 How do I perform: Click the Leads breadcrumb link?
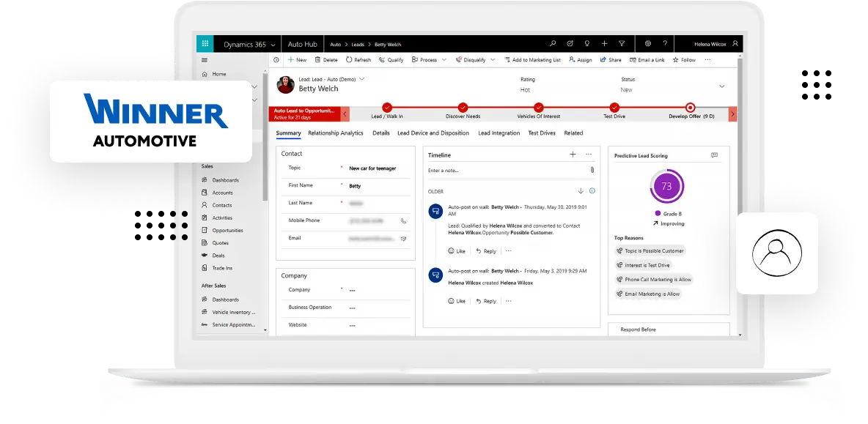[358, 44]
